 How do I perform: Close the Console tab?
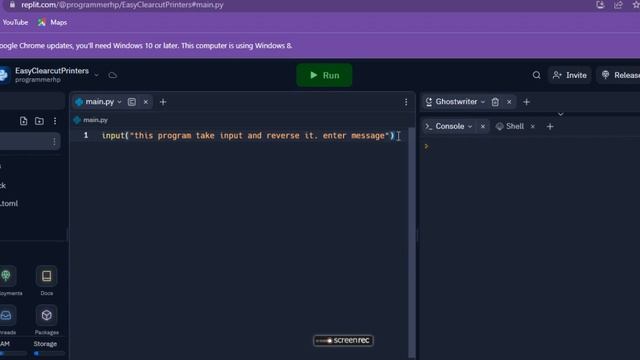(x=483, y=127)
